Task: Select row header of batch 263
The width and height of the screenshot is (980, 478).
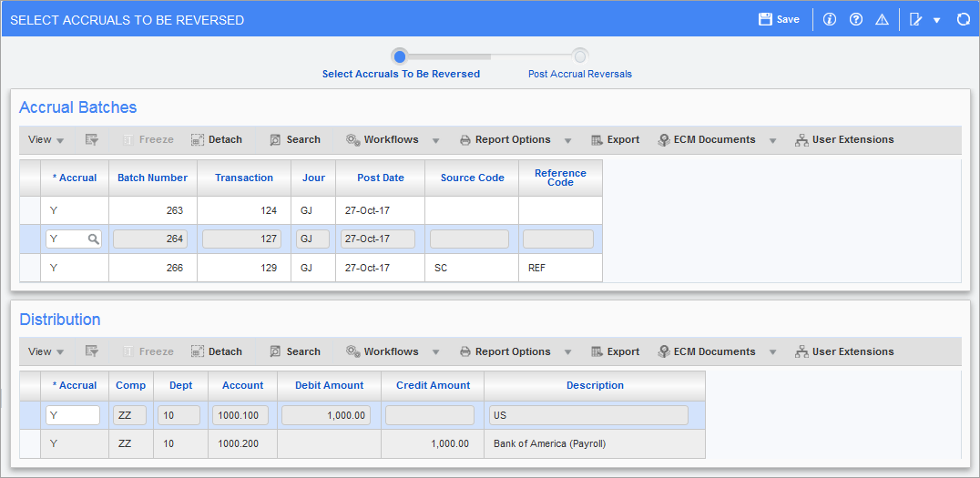Action: pyautogui.click(x=30, y=210)
